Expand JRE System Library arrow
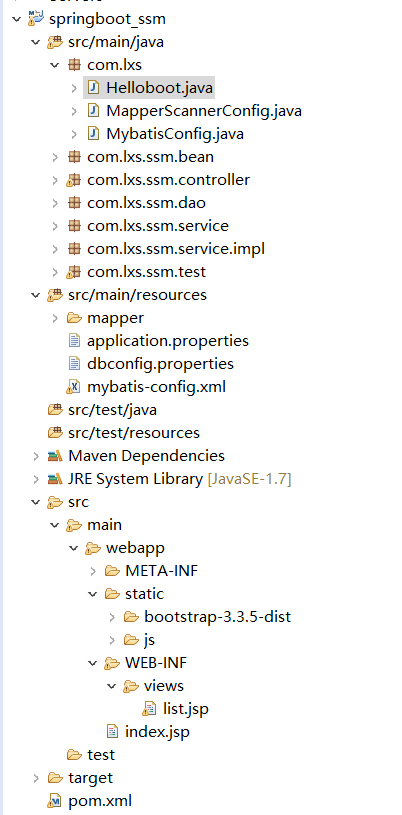This screenshot has height=815, width=402. tap(36, 479)
